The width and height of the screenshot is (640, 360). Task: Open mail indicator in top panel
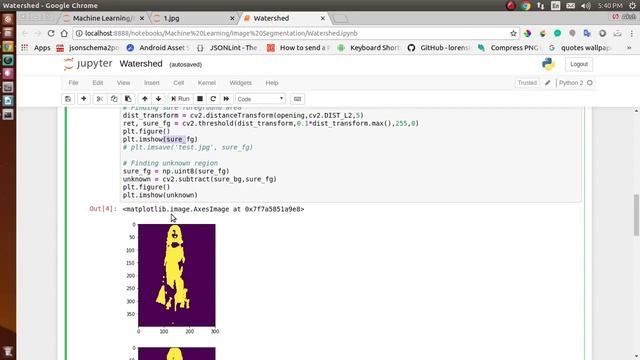click(x=571, y=6)
